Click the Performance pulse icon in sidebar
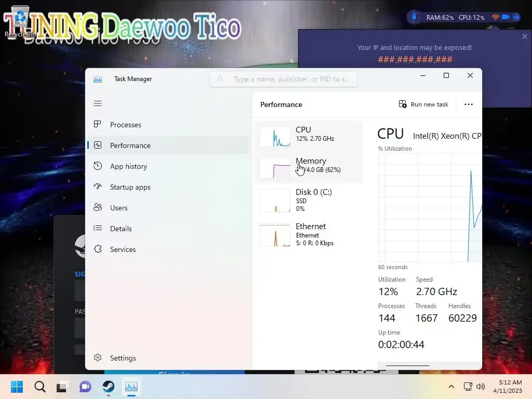This screenshot has height=399, width=532. click(x=98, y=145)
